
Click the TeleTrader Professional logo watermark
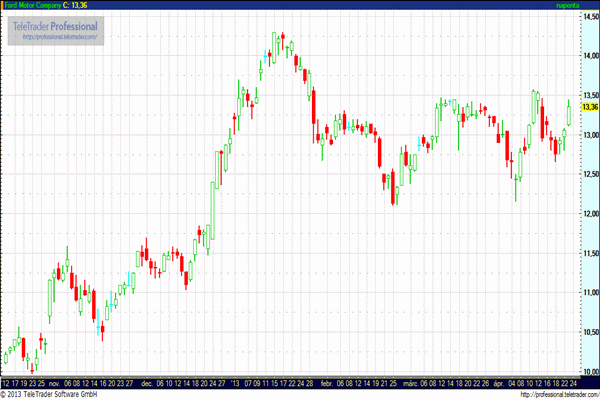coord(55,25)
